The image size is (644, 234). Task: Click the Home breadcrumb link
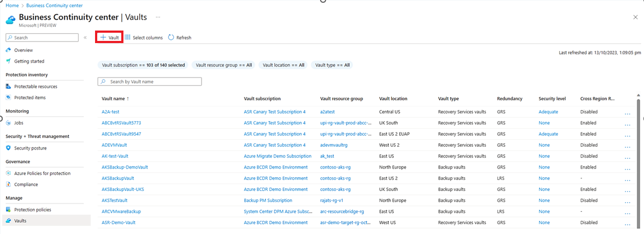click(x=11, y=6)
